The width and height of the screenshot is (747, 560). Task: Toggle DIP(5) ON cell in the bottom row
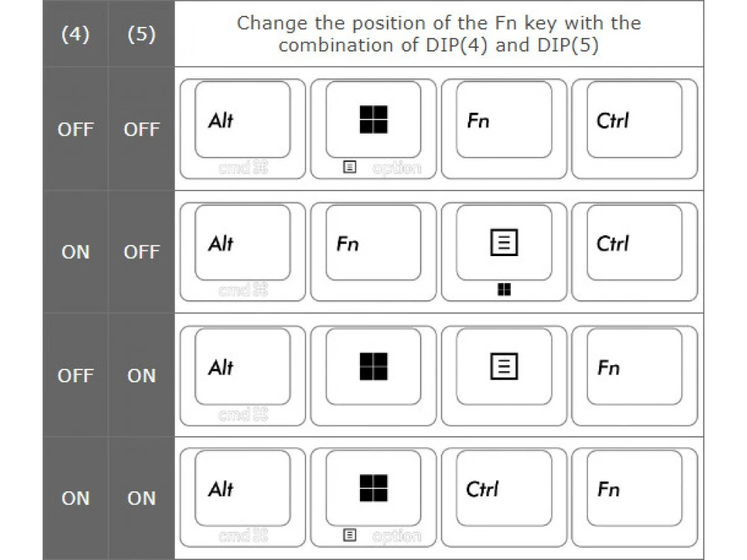[141, 498]
